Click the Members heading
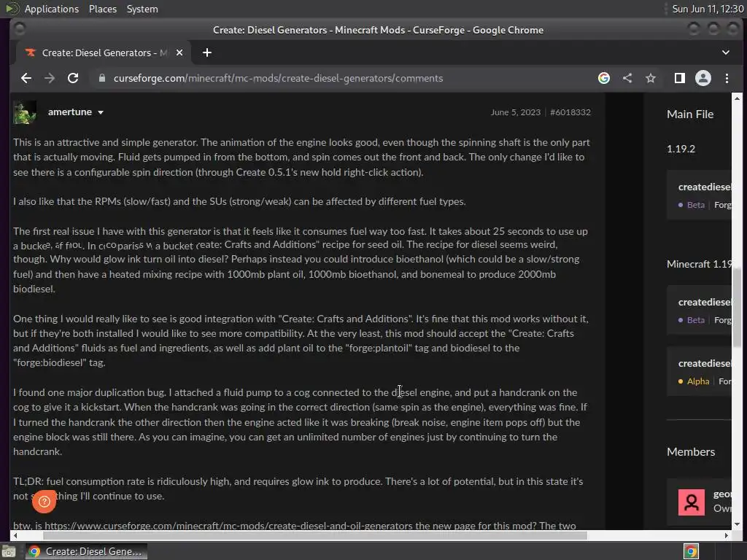747x560 pixels. [691, 452]
